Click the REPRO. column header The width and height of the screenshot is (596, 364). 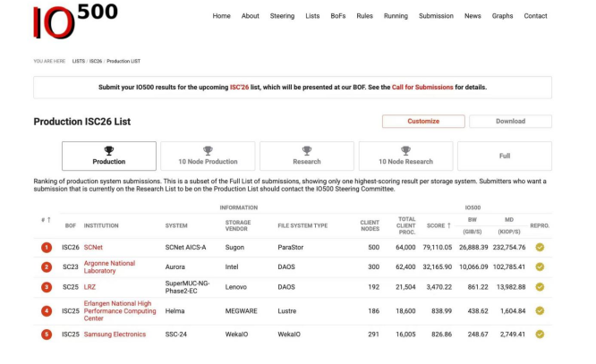tap(540, 225)
